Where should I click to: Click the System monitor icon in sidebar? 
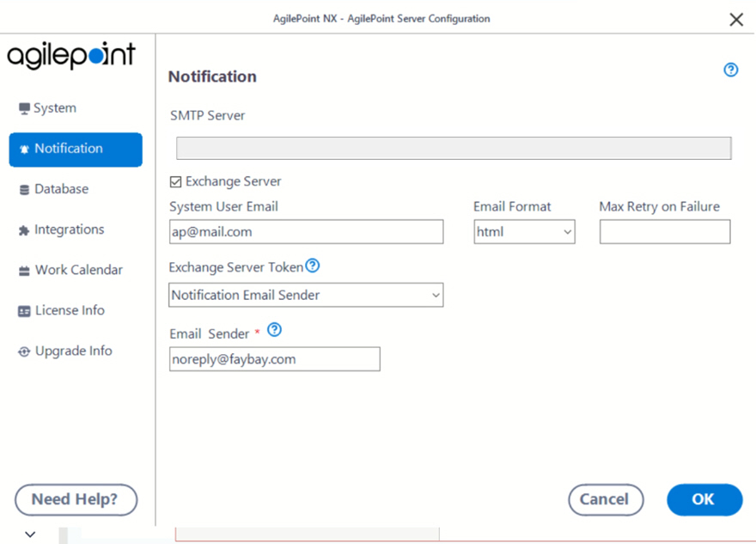tap(24, 108)
